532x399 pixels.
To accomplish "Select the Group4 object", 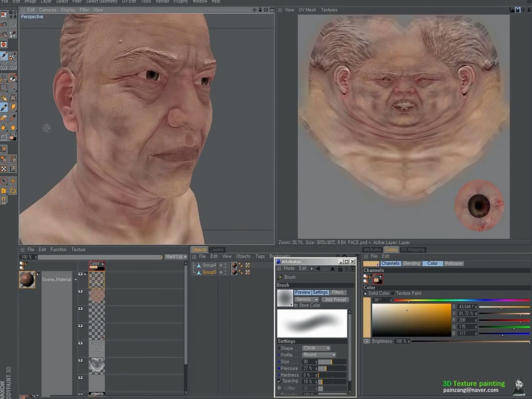I will click(x=209, y=265).
